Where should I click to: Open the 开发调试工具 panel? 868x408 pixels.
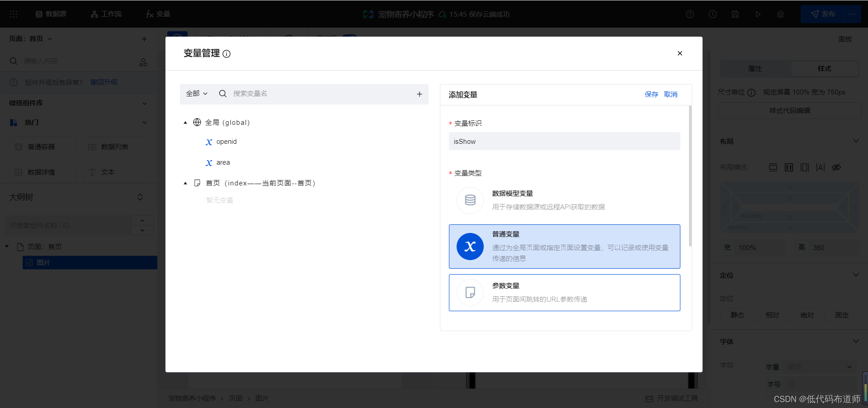672,399
